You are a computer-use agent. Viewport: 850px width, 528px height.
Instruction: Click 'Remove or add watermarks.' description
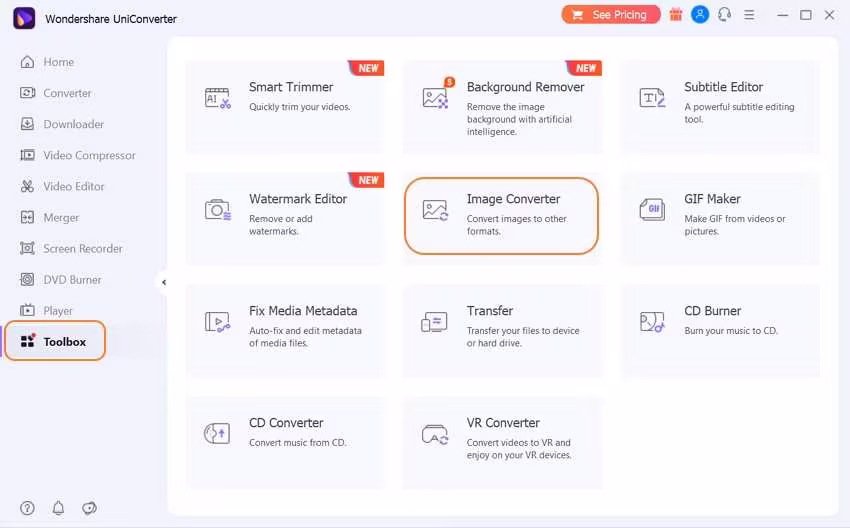[x=281, y=225]
